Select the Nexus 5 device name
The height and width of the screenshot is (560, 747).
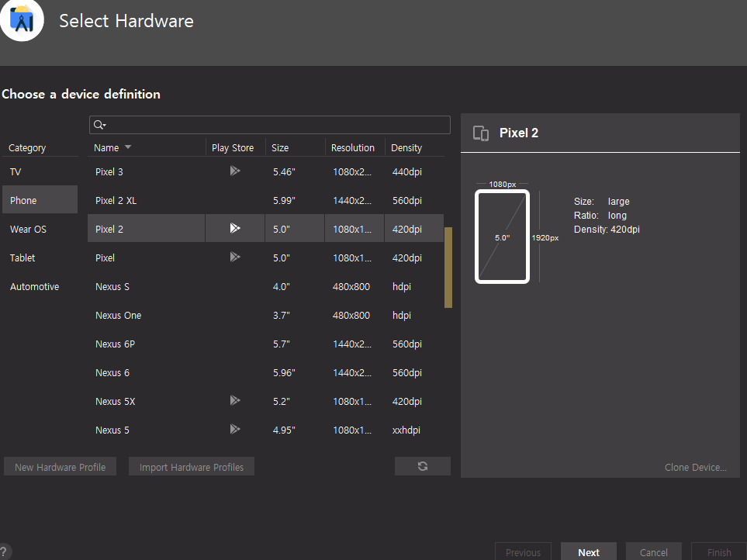coord(112,430)
